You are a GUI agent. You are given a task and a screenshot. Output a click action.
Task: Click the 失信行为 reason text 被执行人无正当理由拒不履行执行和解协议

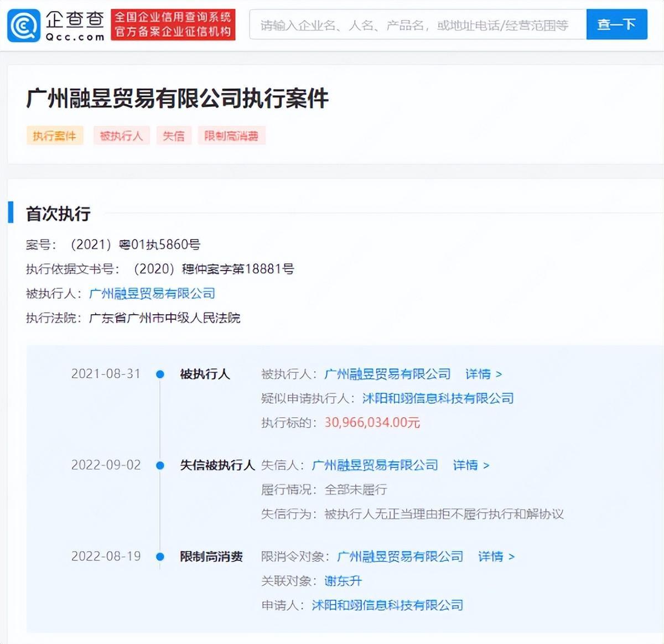pyautogui.click(x=444, y=514)
